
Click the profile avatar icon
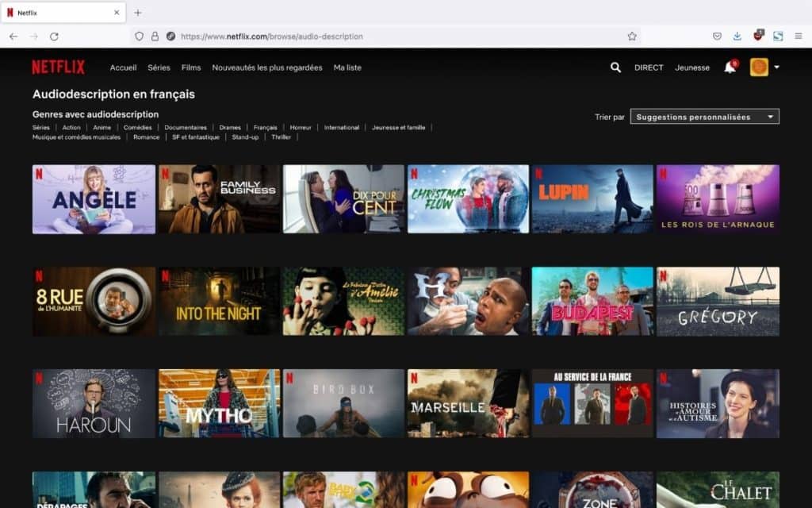pos(759,67)
